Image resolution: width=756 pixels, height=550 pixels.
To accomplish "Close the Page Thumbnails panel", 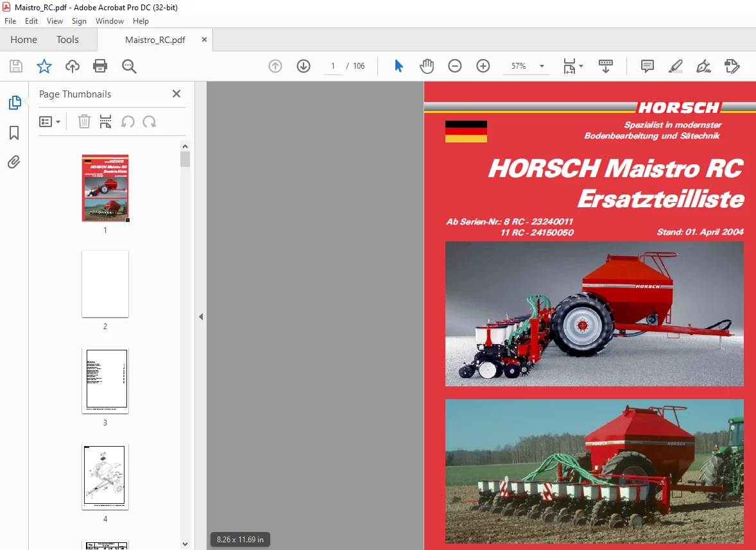I will pyautogui.click(x=176, y=94).
